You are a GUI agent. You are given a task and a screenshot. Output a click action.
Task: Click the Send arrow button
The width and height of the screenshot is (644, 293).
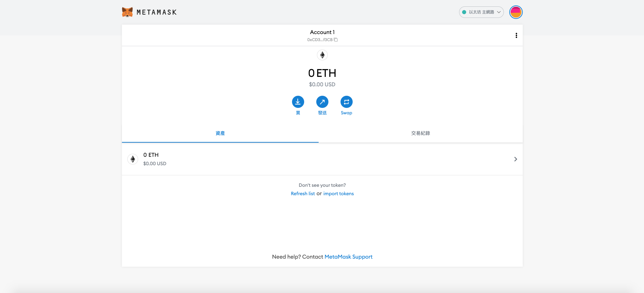pyautogui.click(x=322, y=102)
